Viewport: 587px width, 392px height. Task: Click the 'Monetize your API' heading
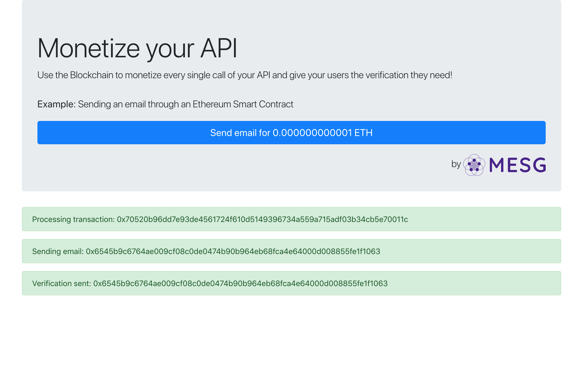click(137, 48)
